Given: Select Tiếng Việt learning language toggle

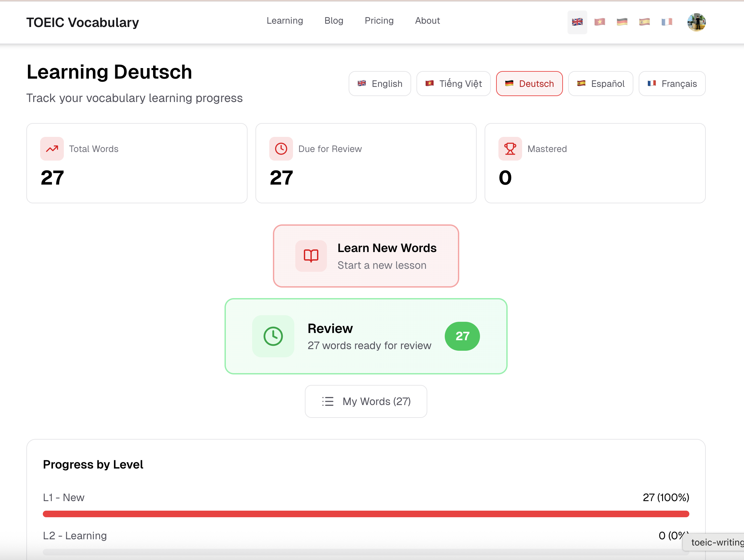Looking at the screenshot, I should (x=453, y=84).
